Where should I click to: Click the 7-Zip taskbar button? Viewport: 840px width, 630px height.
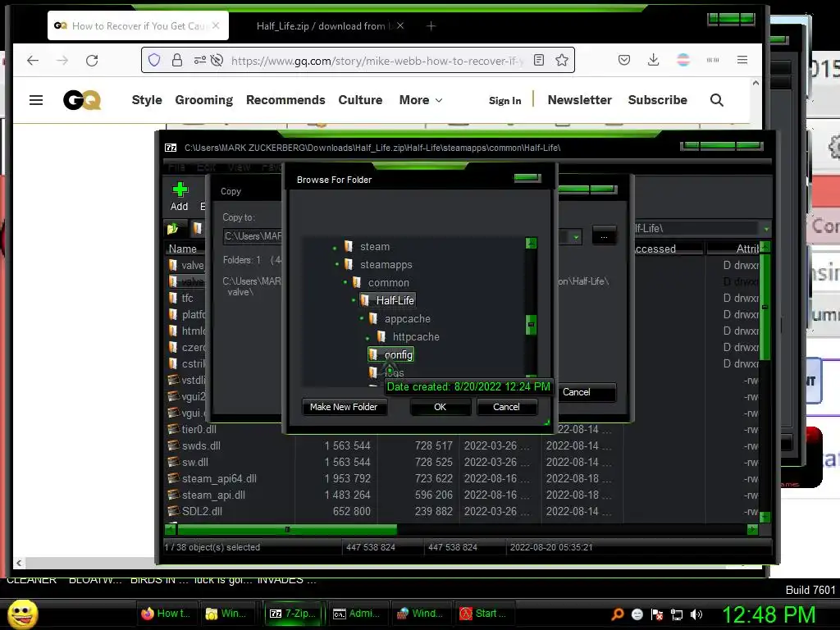click(293, 614)
